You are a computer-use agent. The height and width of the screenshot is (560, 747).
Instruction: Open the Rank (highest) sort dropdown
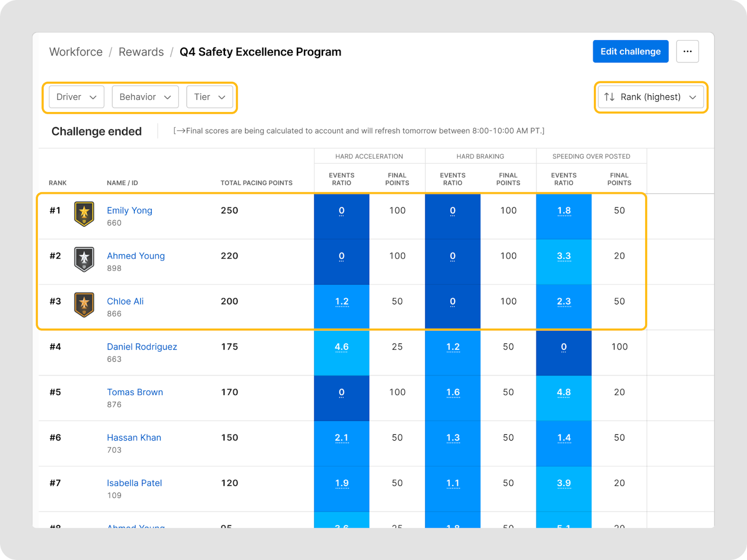(x=651, y=97)
